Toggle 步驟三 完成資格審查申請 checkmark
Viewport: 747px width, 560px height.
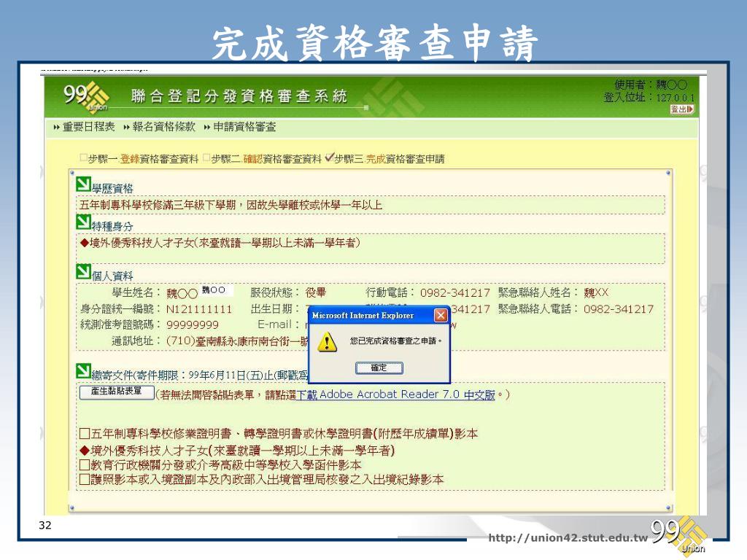[x=329, y=157]
